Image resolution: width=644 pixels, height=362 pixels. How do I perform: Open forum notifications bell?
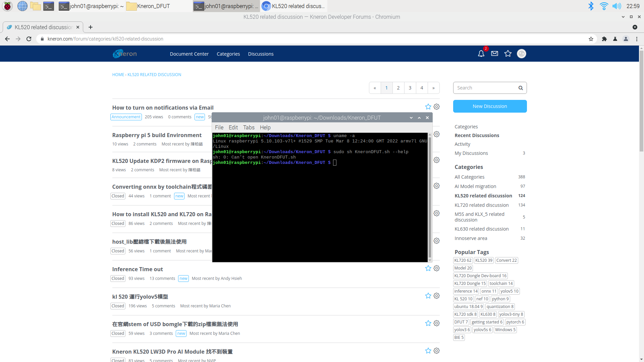click(481, 54)
